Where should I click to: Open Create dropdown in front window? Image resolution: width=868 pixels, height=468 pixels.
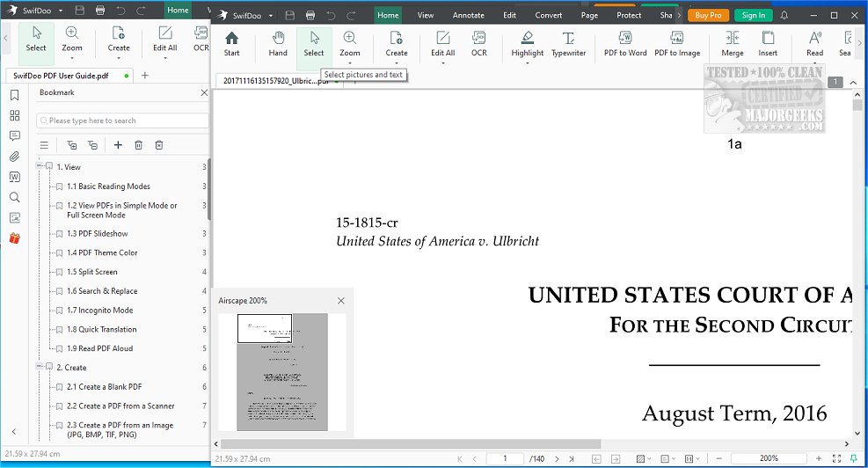tap(397, 63)
